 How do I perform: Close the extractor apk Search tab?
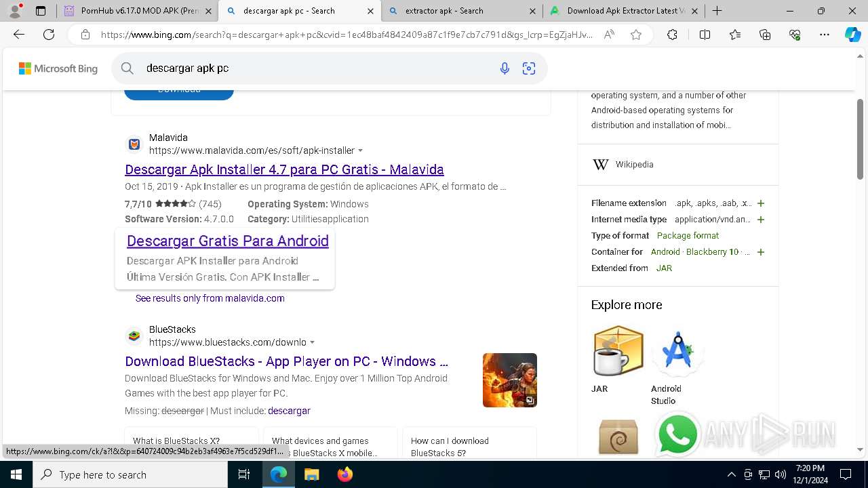pyautogui.click(x=532, y=11)
